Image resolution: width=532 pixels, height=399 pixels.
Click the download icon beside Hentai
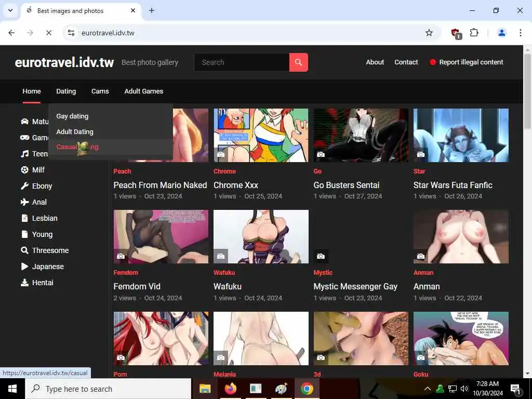click(x=24, y=283)
